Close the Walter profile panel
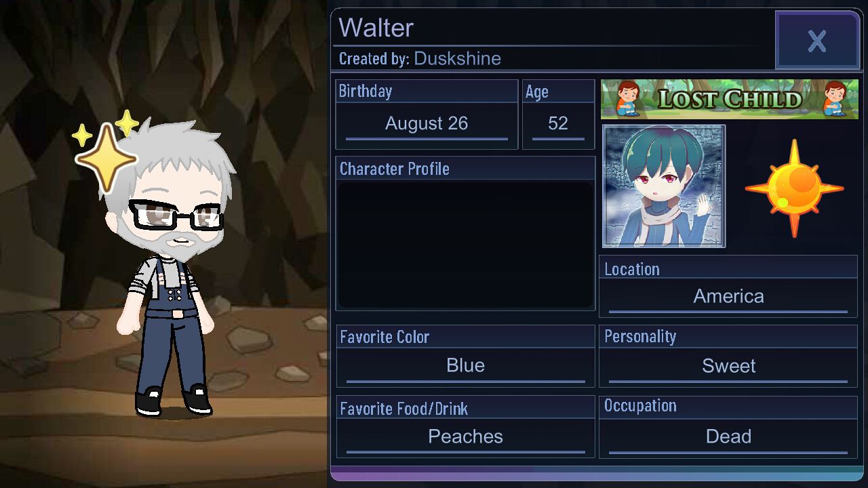 817,41
